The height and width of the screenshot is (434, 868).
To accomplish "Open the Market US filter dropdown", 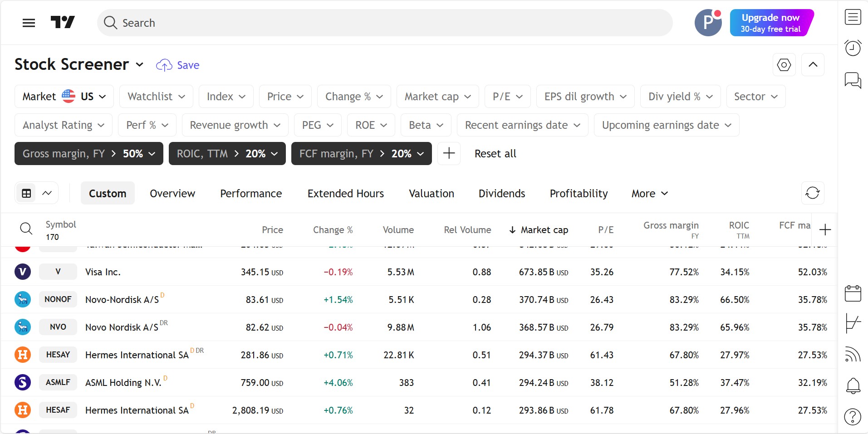I will click(x=64, y=96).
